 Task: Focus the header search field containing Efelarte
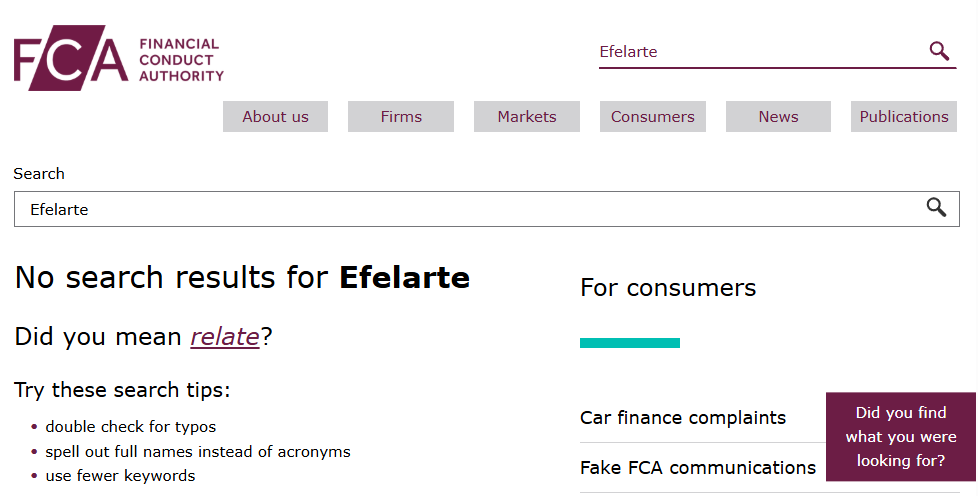(761, 52)
